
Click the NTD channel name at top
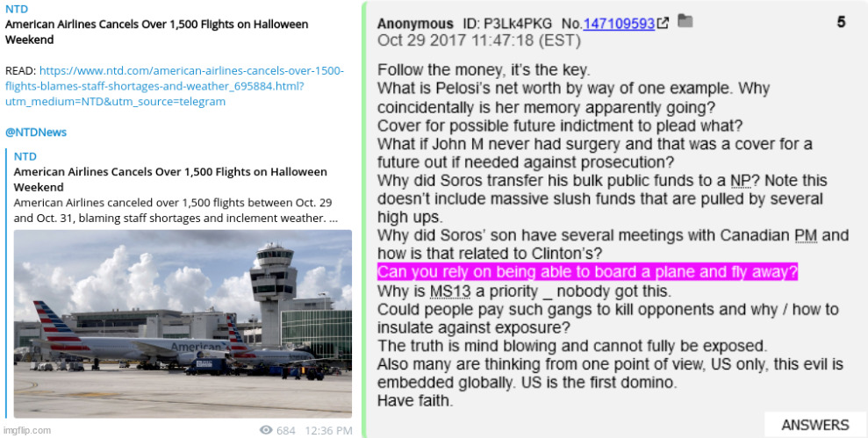[x=17, y=10]
